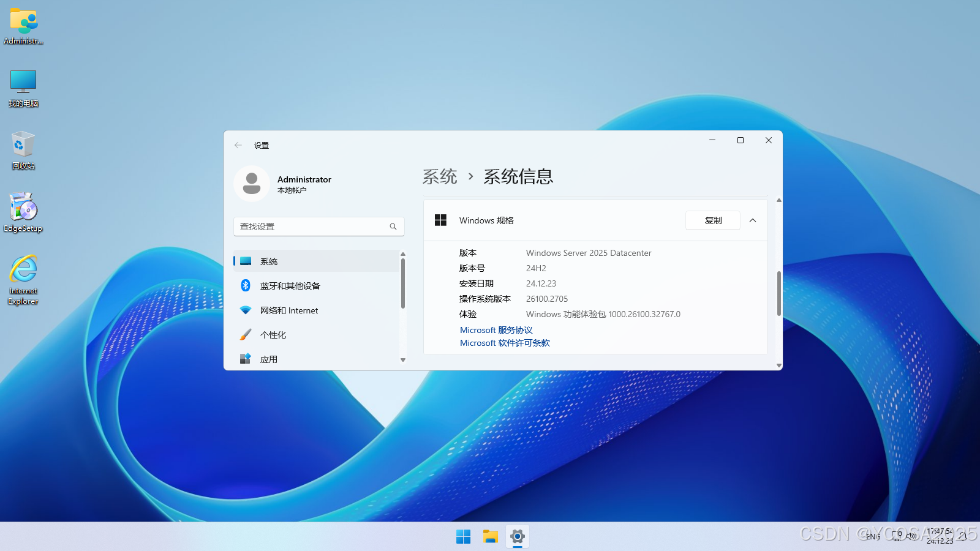Click sidebar scrollbar down arrow

(403, 360)
